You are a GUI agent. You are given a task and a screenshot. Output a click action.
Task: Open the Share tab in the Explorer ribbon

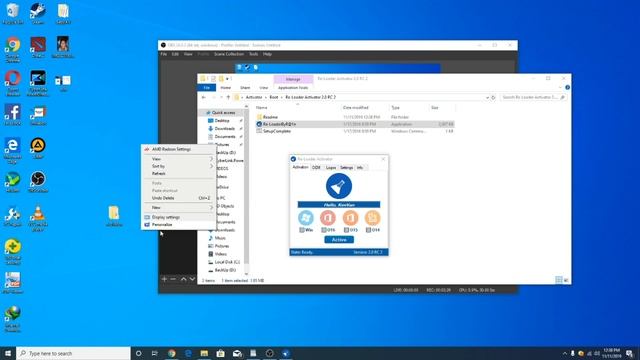pos(245,87)
